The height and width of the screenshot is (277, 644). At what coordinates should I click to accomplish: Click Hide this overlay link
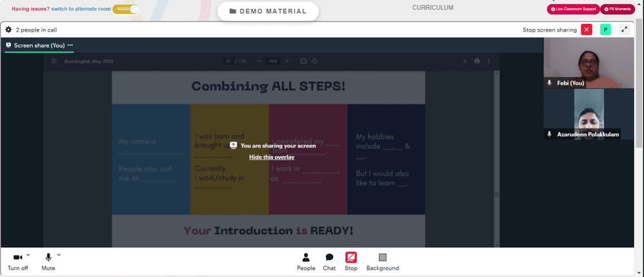tap(272, 157)
